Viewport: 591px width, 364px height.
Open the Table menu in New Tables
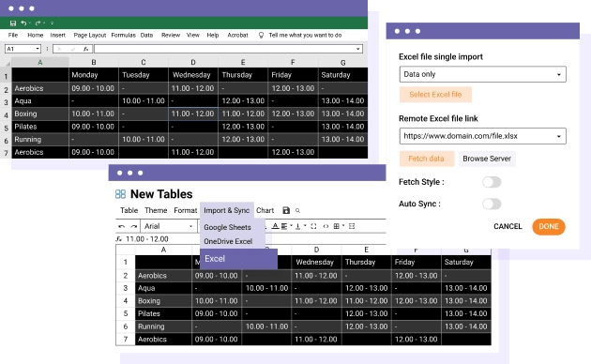[x=129, y=210]
